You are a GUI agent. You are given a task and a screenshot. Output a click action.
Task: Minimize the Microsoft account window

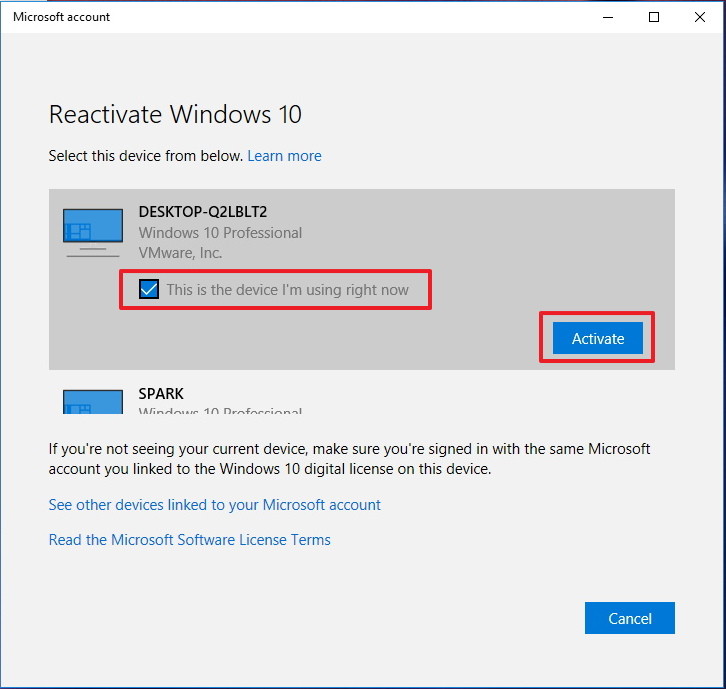[608, 17]
